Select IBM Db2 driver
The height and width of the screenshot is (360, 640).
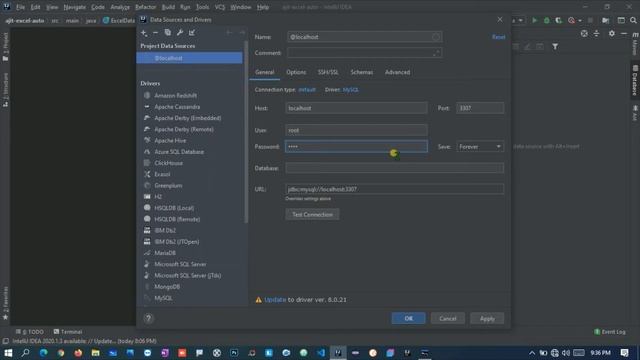(165, 231)
